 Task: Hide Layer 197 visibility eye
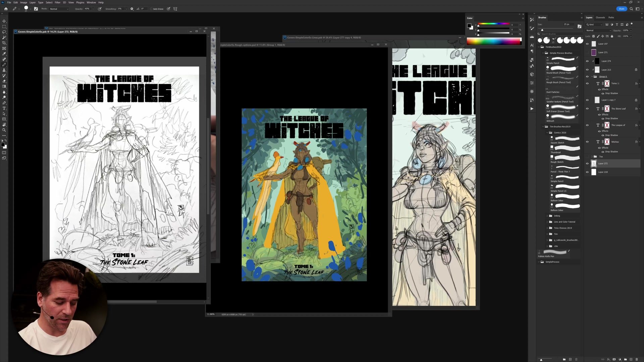coord(587,44)
